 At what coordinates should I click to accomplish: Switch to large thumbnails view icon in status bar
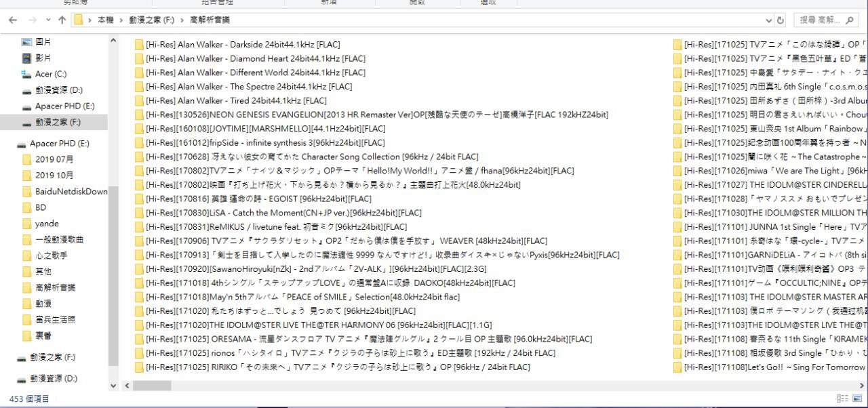[x=856, y=399]
